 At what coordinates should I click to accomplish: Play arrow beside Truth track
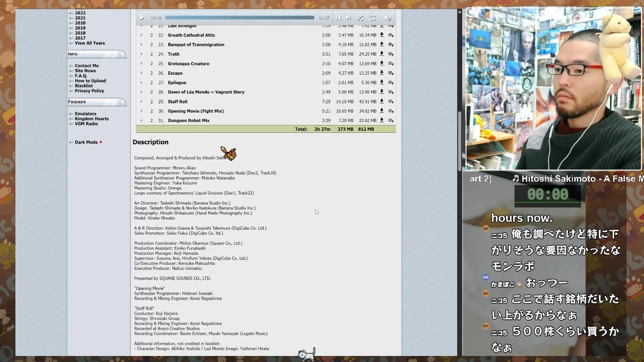click(141, 54)
